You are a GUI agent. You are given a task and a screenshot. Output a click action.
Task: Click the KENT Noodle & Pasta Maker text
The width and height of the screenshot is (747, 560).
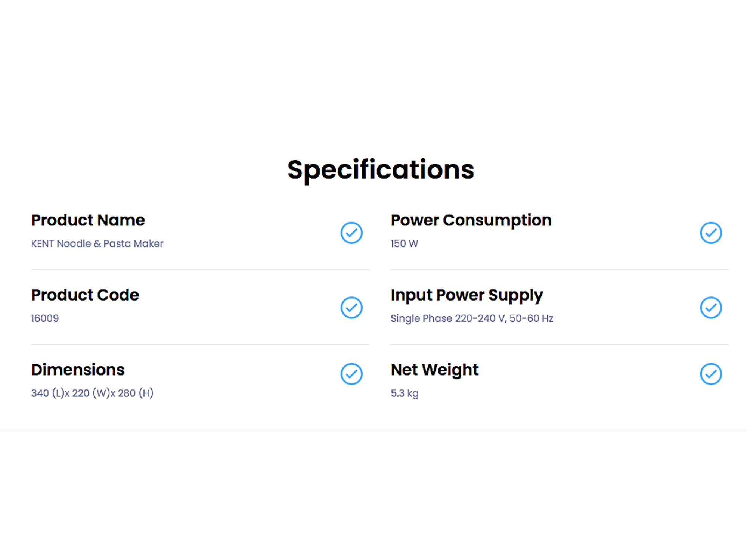coord(97,243)
